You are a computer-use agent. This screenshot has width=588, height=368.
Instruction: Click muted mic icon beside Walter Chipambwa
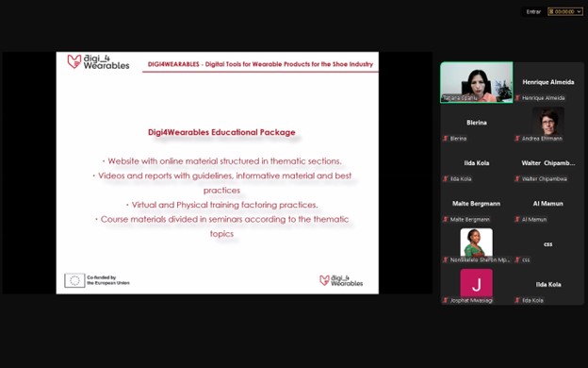click(x=517, y=178)
